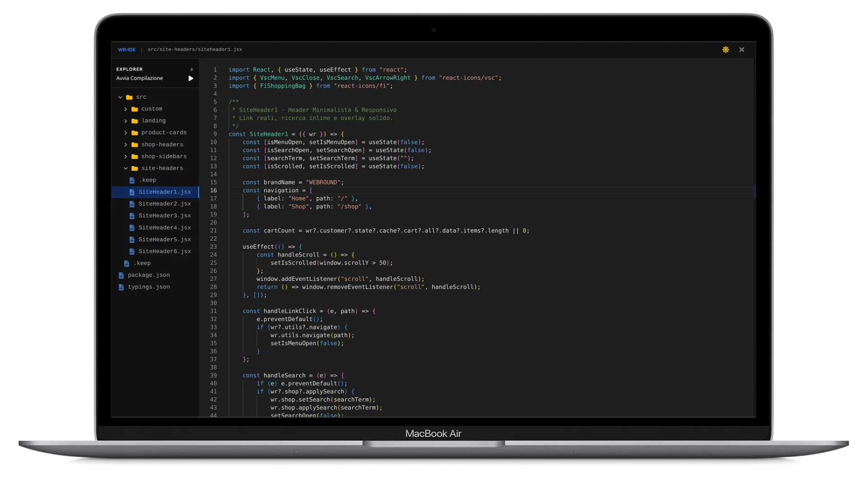This screenshot has height=480, width=868.
Task: Collapse the site-headers folder chevron
Action: 126,168
